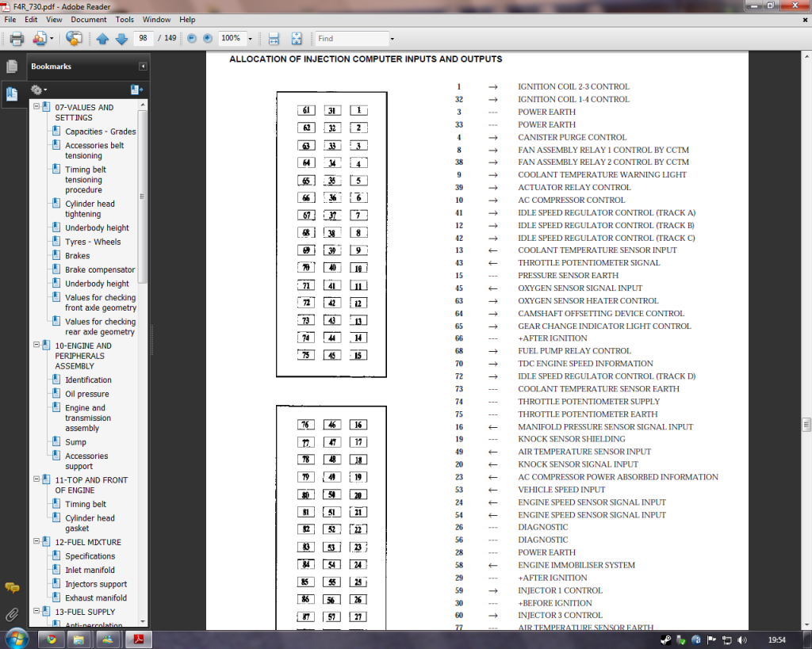Go to previous page with up arrow
Screen dimensions: 812x649
pyautogui.click(x=102, y=39)
